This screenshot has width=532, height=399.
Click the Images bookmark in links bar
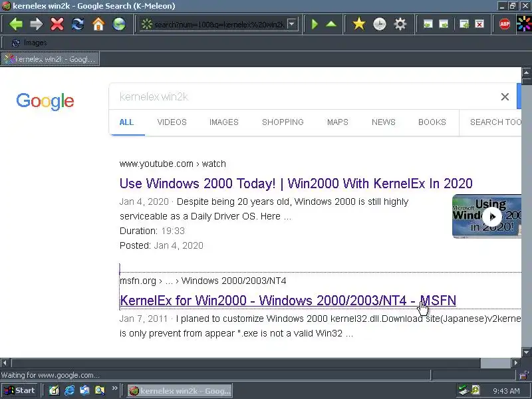[29, 43]
